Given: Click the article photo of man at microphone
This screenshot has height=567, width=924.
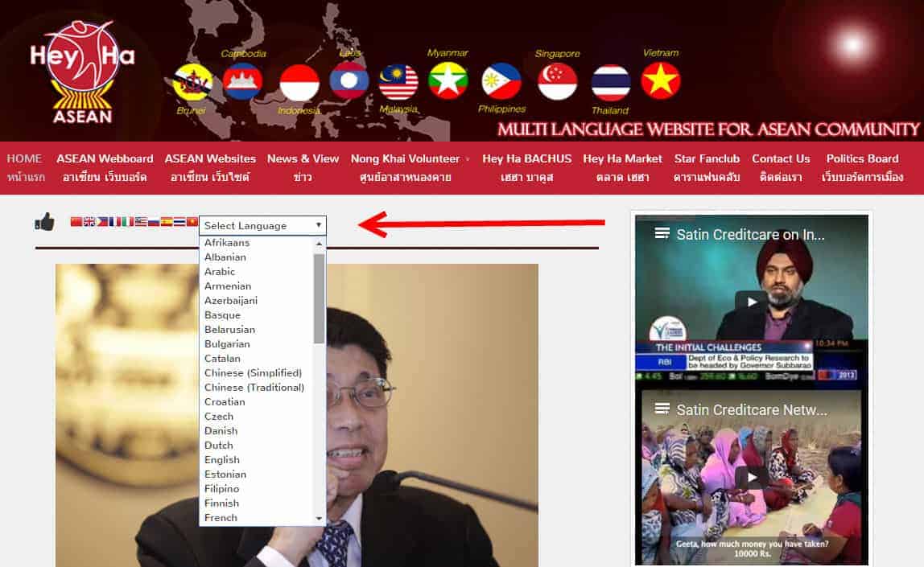Looking at the screenshot, I should point(297,415).
